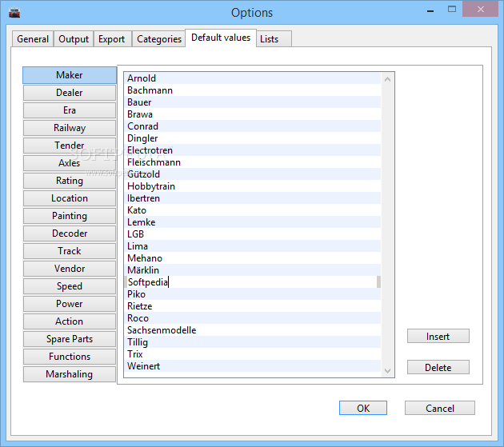
Task: Confirm options with OK
Action: [x=363, y=408]
